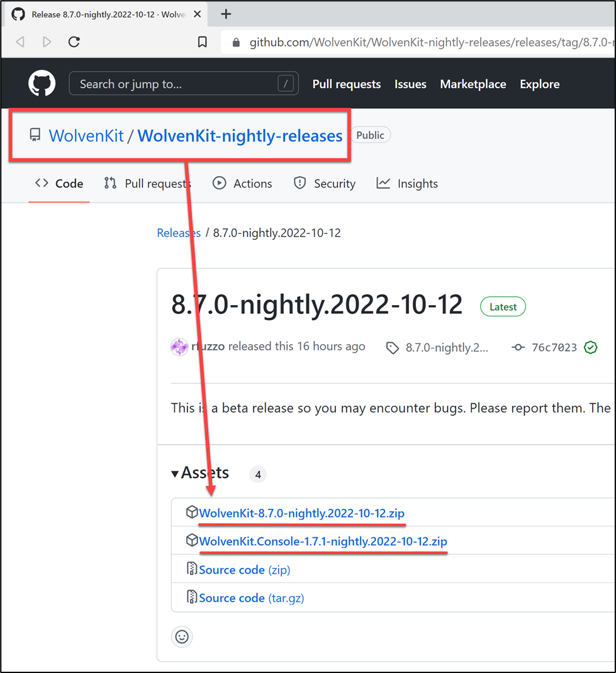The image size is (616, 673).
Task: Download WolvenKit.Console-1.7.1-nightly zip file
Action: point(323,541)
